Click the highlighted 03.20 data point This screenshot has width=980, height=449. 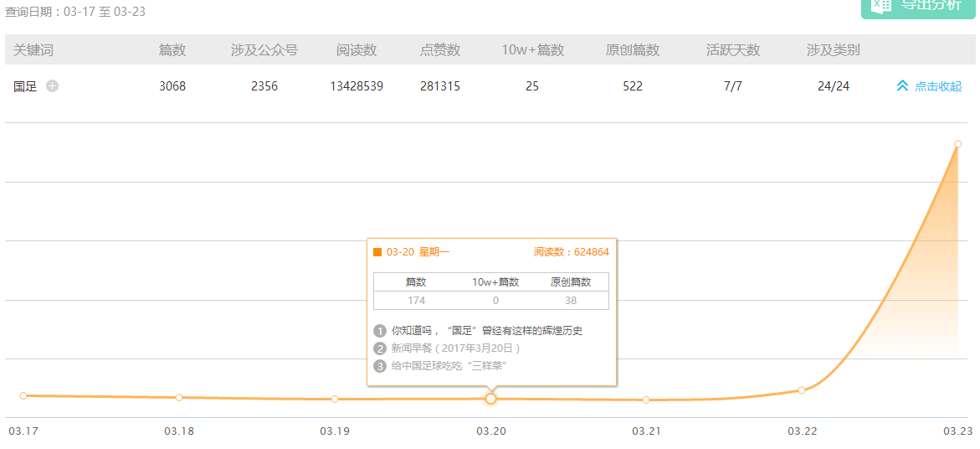point(491,399)
